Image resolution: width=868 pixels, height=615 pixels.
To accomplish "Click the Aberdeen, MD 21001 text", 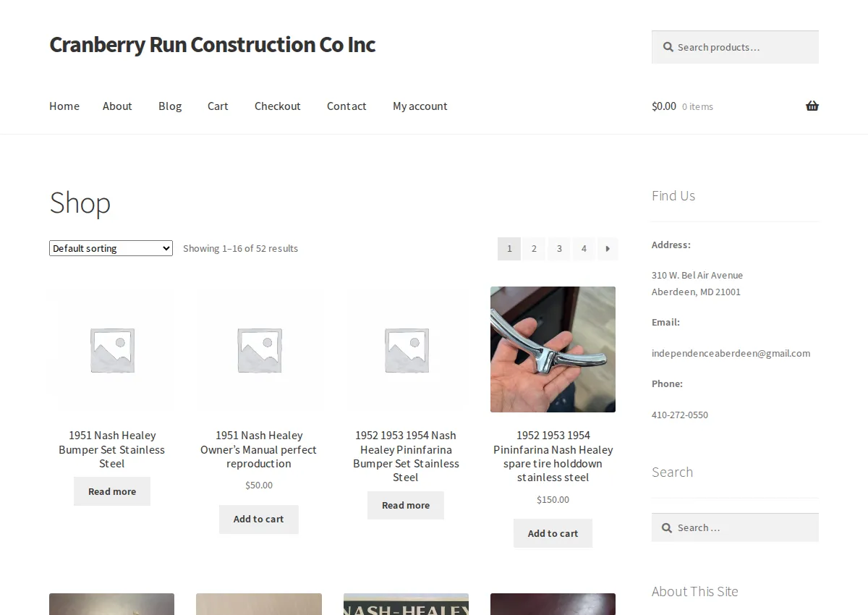I will coord(696,292).
